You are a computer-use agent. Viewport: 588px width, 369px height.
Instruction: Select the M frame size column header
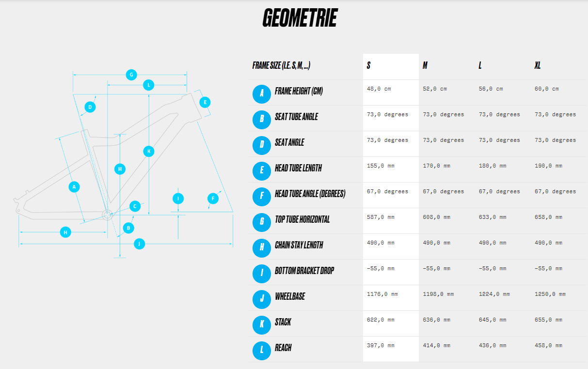pos(425,65)
